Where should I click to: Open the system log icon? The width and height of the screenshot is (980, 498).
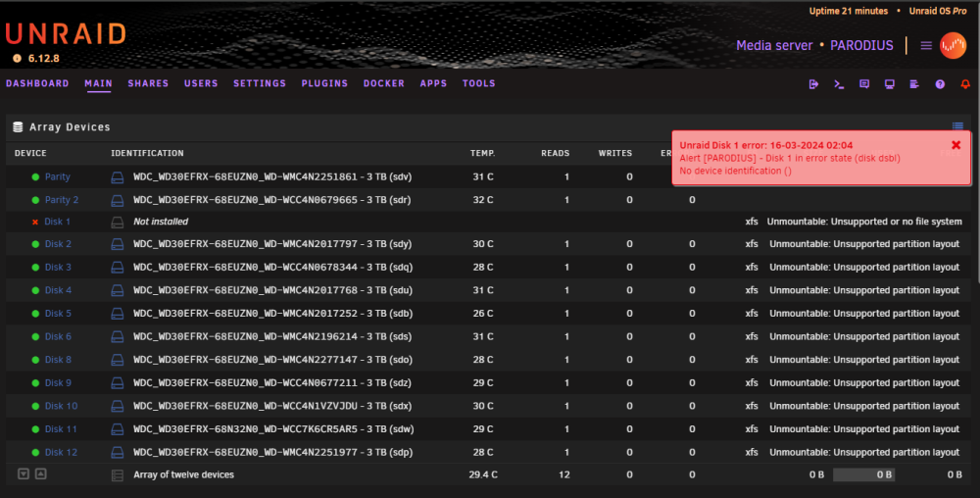point(914,83)
